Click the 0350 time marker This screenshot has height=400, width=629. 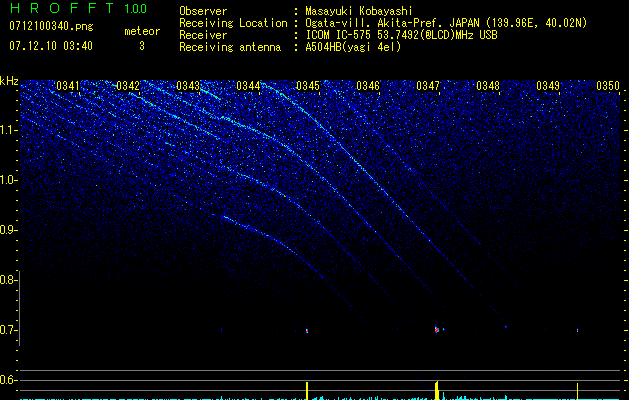[x=608, y=86]
